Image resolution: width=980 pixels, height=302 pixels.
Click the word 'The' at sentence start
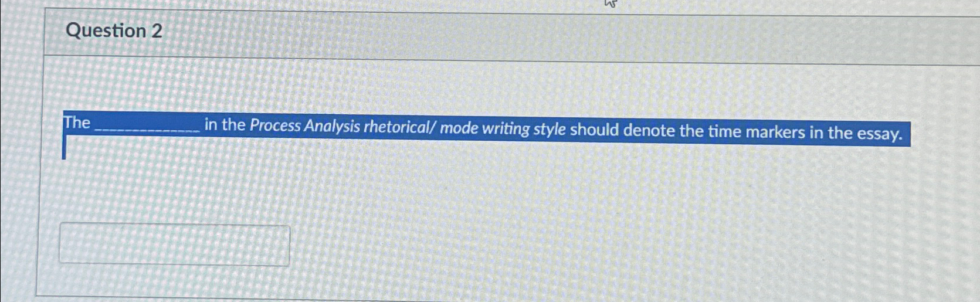point(77,123)
